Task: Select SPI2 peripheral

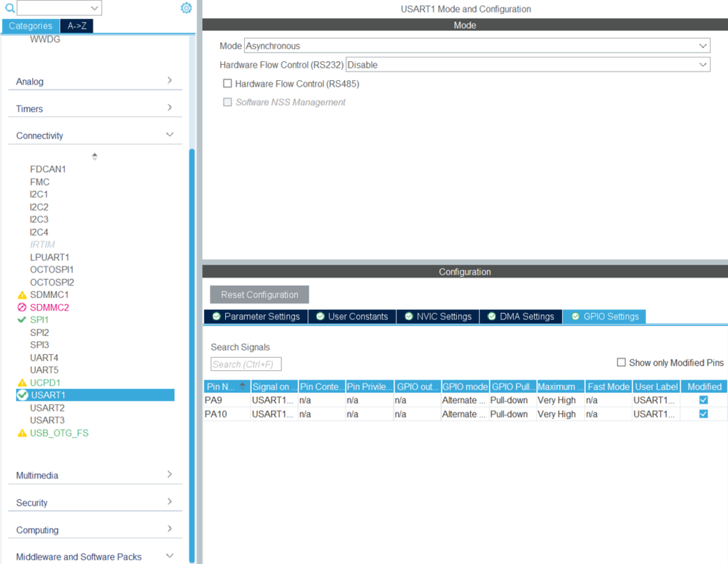Action: (x=39, y=332)
